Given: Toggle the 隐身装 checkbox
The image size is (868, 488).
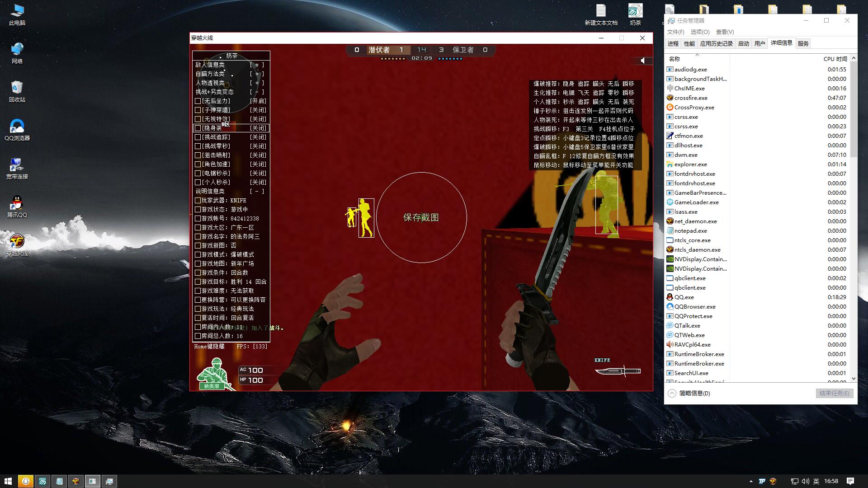Looking at the screenshot, I should point(198,128).
